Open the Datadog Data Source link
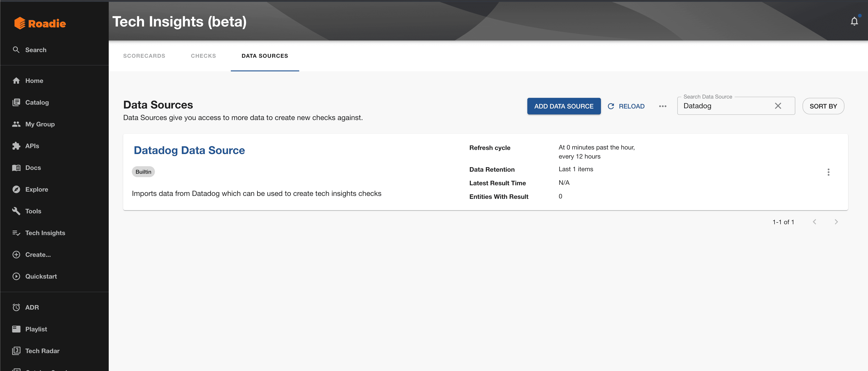The height and width of the screenshot is (371, 868). 189,150
